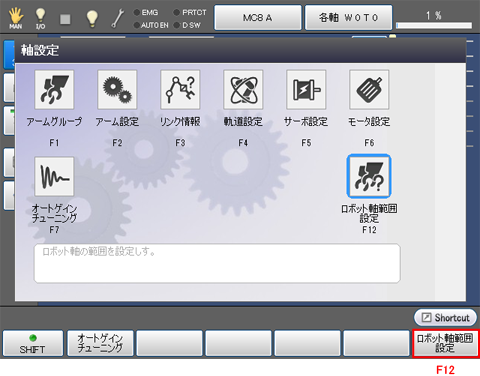The width and height of the screenshot is (480, 376).
Task: Open the Shortcut button
Action: [x=445, y=317]
